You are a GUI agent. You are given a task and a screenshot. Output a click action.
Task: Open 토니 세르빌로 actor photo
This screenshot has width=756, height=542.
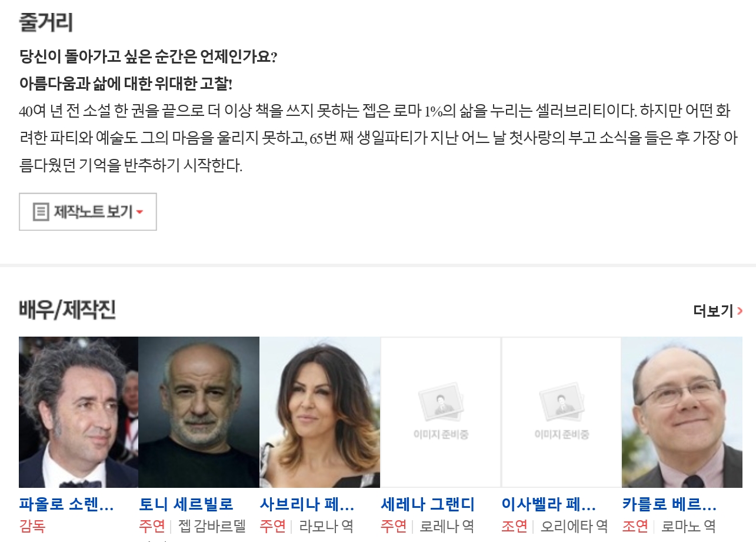point(199,412)
